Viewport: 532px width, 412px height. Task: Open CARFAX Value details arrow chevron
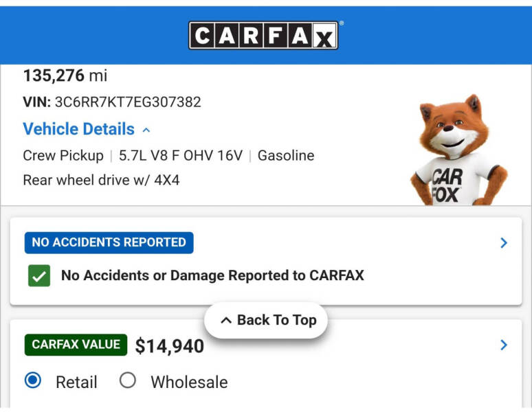tap(504, 345)
